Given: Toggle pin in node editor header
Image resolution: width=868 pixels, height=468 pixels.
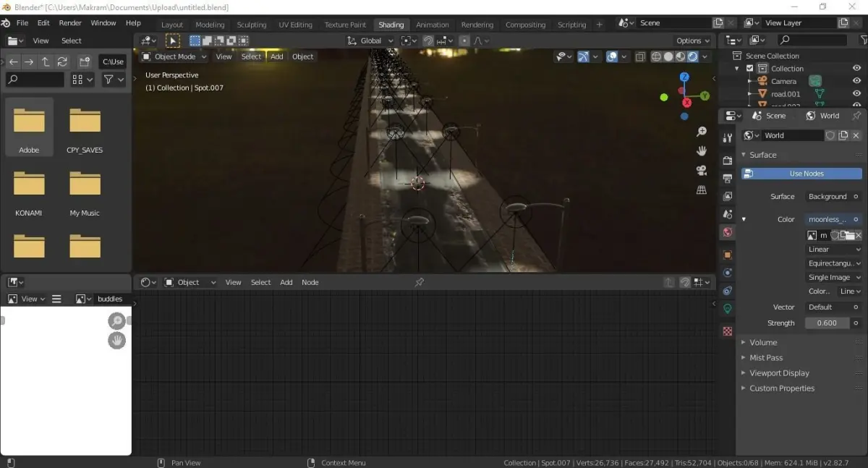Looking at the screenshot, I should 419,282.
